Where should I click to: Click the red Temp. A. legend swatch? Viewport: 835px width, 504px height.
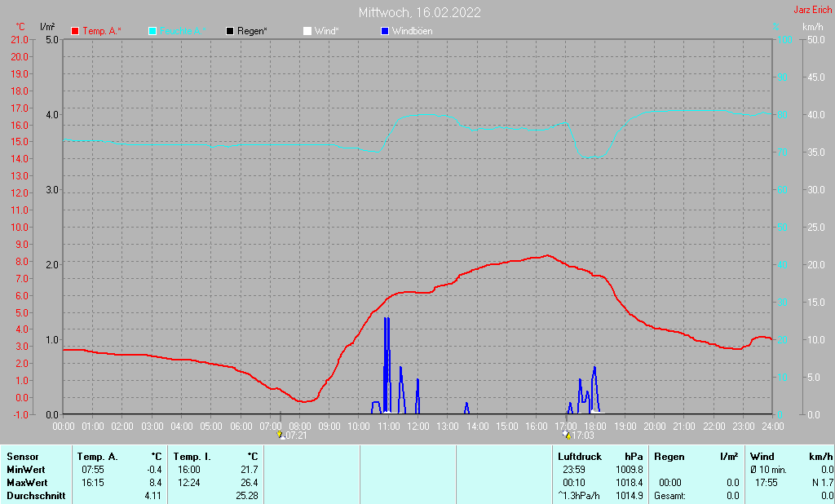point(75,32)
